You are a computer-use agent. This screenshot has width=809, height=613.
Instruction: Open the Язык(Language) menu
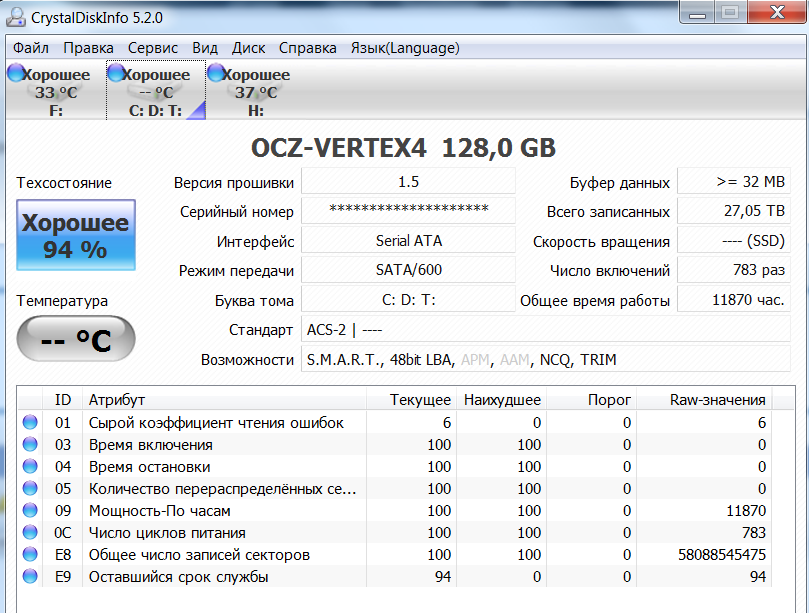pyautogui.click(x=405, y=48)
